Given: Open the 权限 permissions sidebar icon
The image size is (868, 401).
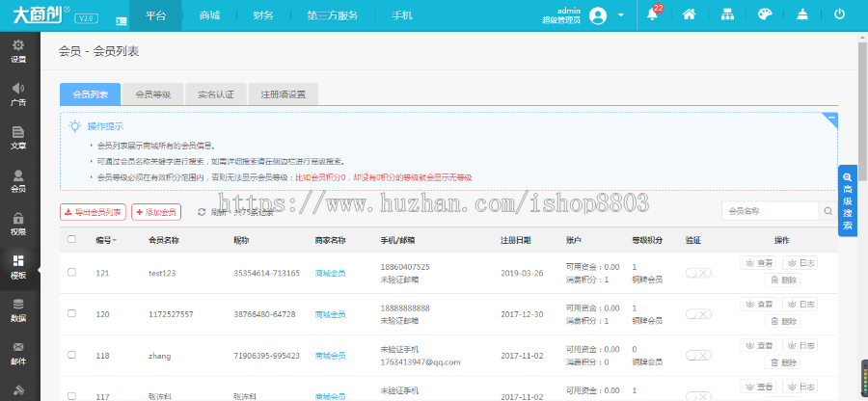Looking at the screenshot, I should [19, 224].
